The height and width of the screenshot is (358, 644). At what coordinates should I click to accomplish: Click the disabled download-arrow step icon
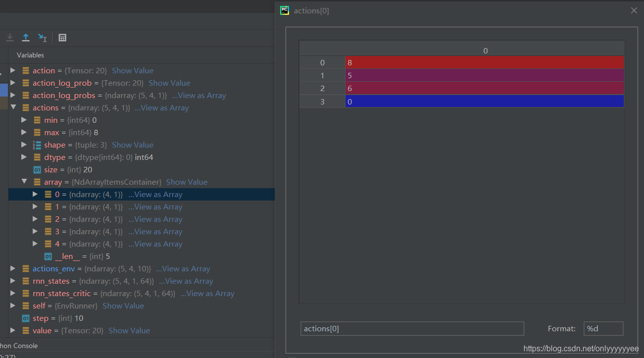pos(10,38)
